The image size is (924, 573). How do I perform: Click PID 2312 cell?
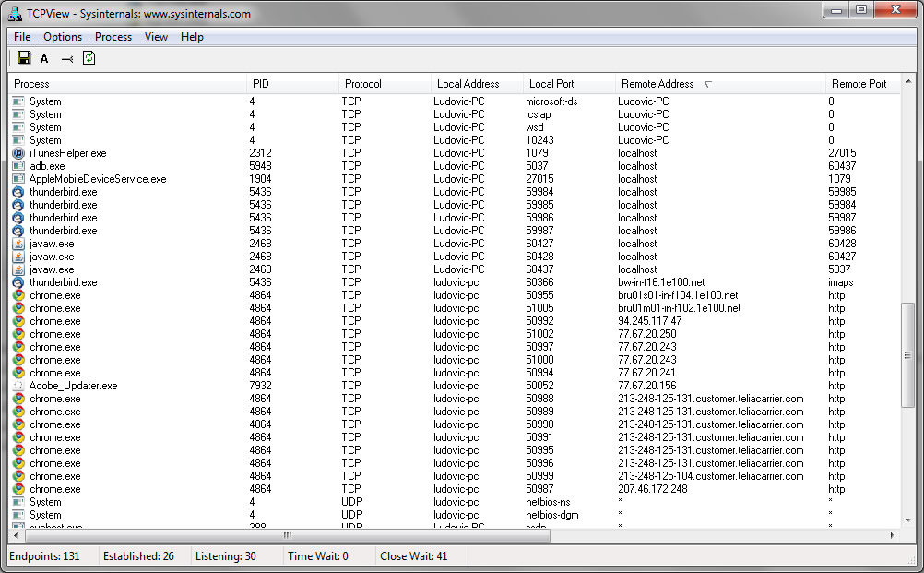(x=260, y=153)
